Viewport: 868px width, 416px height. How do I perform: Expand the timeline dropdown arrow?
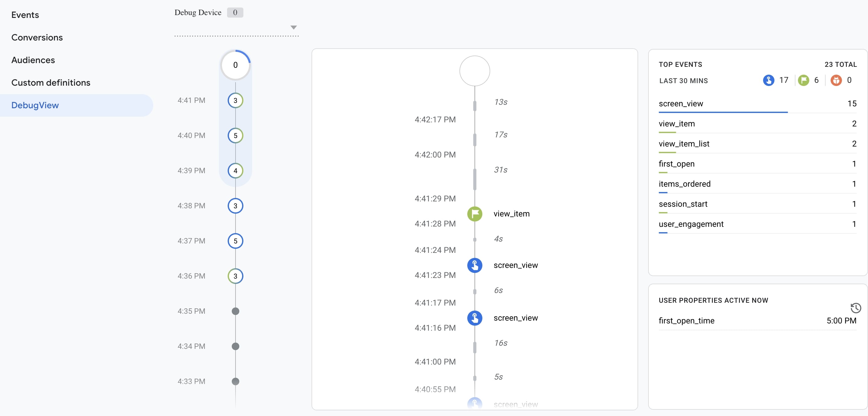pyautogui.click(x=293, y=27)
